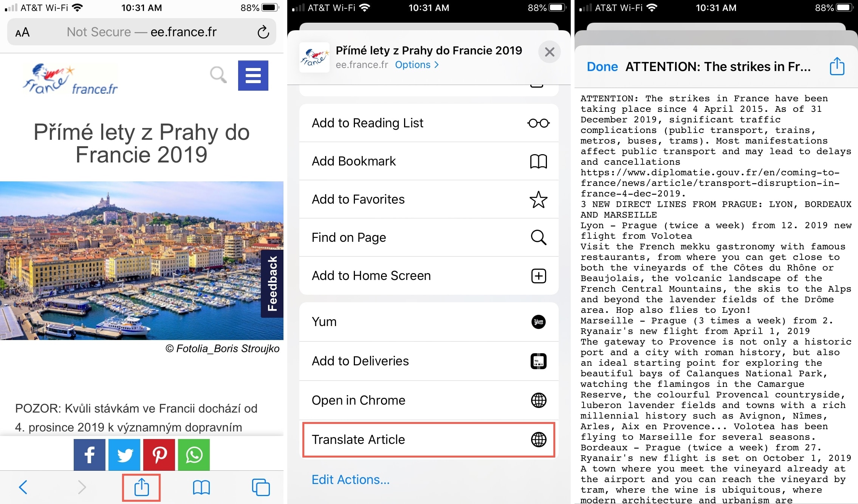
Task: Tap the Yum app icon in share sheet
Action: tap(538, 322)
